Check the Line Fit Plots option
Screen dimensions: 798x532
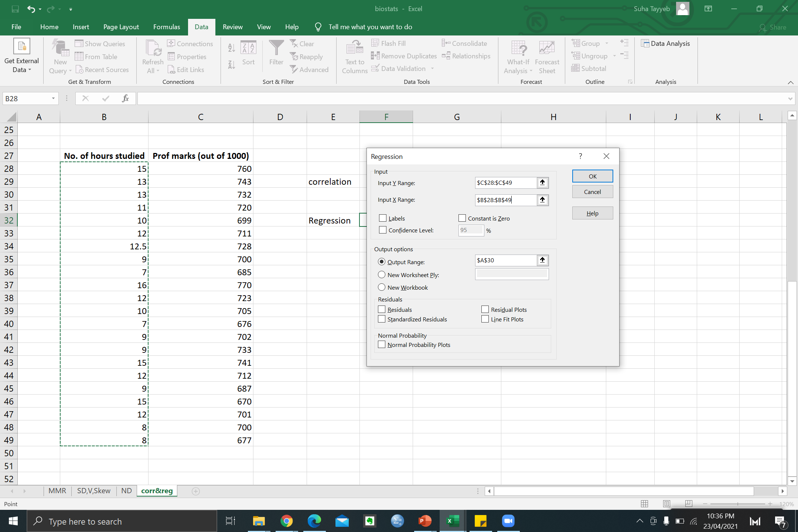(485, 319)
